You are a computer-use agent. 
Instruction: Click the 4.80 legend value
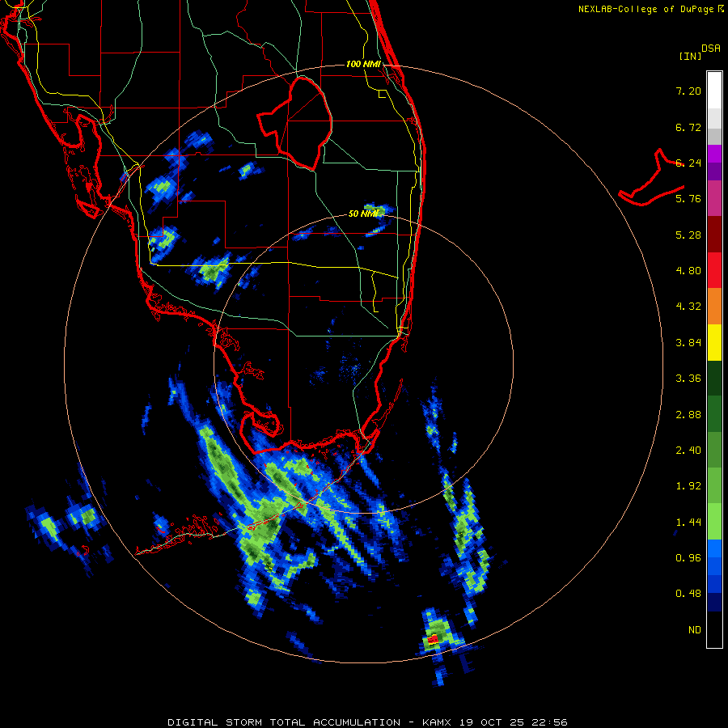688,271
